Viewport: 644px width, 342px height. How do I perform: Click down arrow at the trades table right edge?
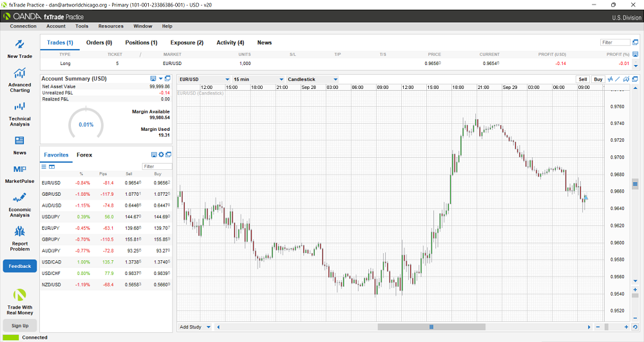click(x=636, y=66)
